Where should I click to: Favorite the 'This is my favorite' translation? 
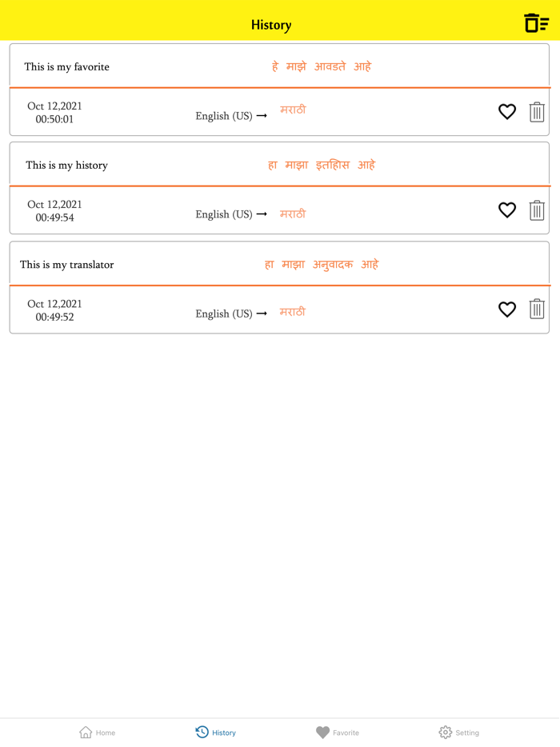[506, 112]
